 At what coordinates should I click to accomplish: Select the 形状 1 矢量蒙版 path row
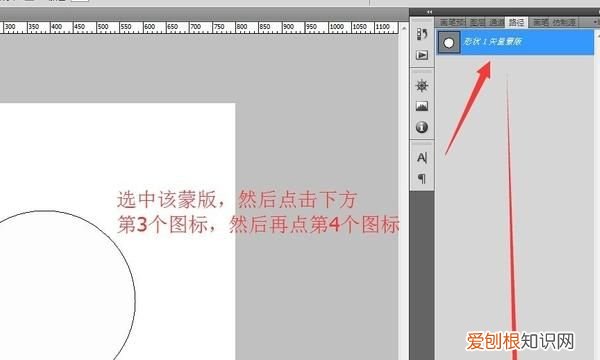515,42
